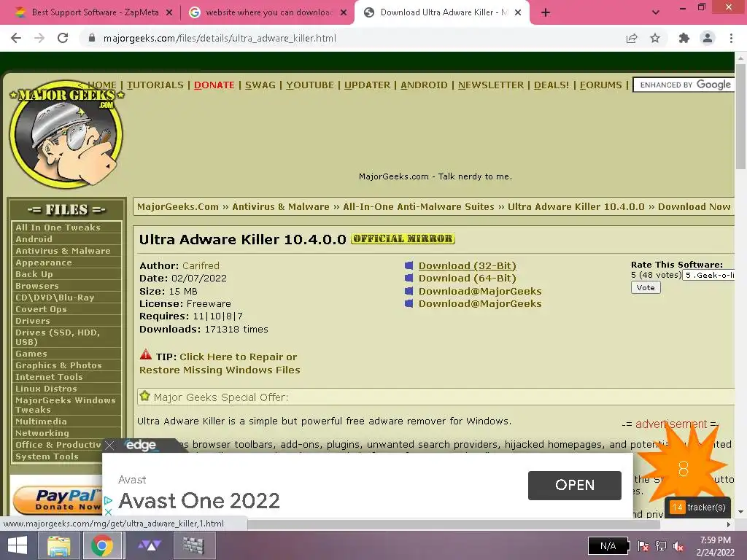The width and height of the screenshot is (747, 560).
Task: Open the TUTORIALS nav link
Action: 155,85
